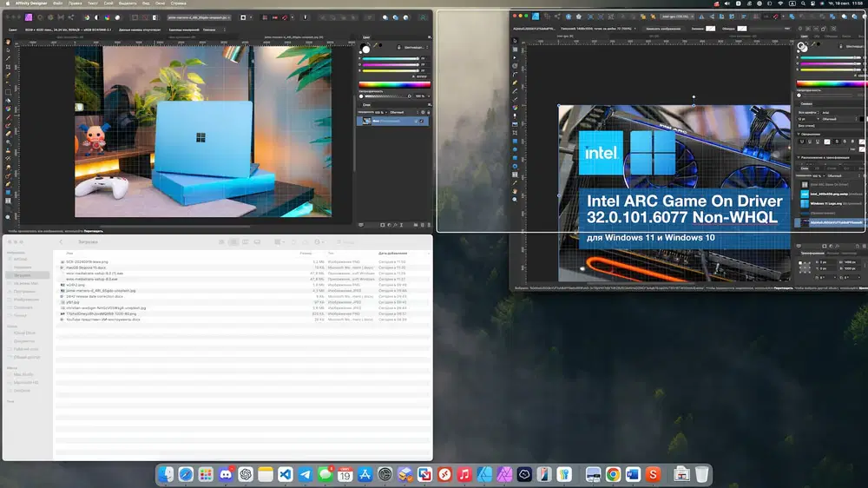
Task: Open the Окно menu
Action: click(160, 3)
